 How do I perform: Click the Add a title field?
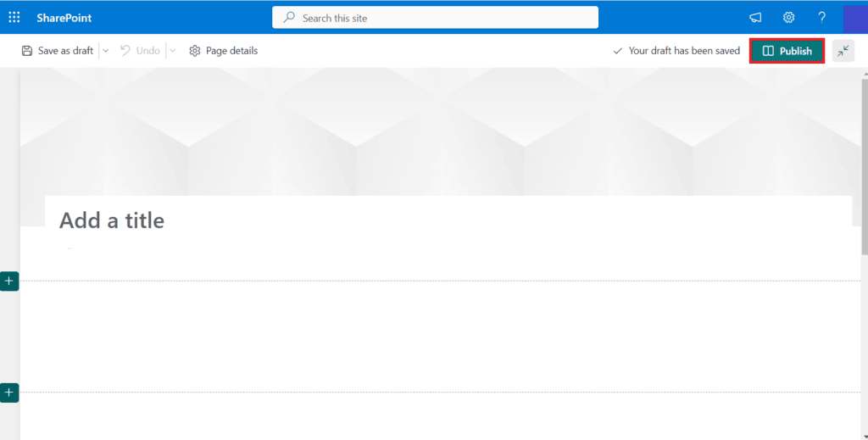pyautogui.click(x=112, y=220)
